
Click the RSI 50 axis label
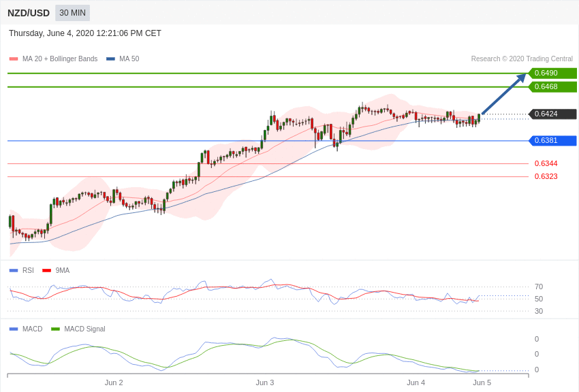click(539, 299)
